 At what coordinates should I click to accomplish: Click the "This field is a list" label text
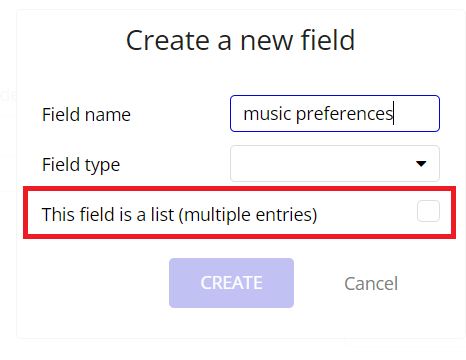click(108, 214)
